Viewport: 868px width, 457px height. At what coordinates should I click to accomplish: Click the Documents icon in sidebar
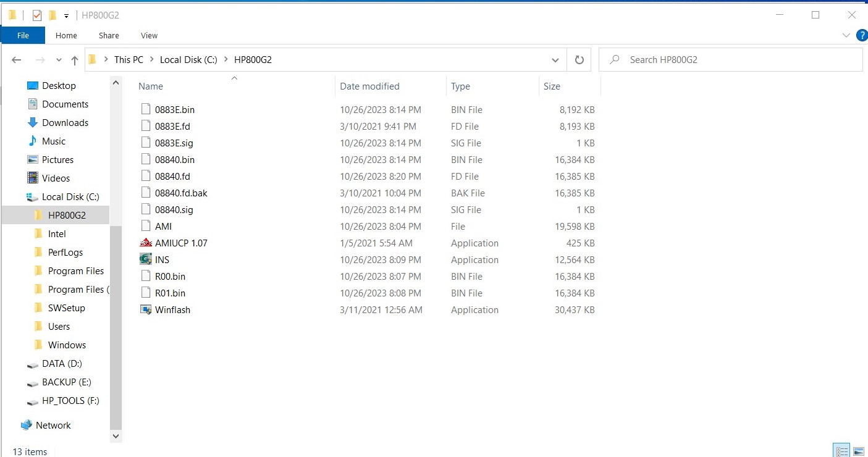point(33,104)
